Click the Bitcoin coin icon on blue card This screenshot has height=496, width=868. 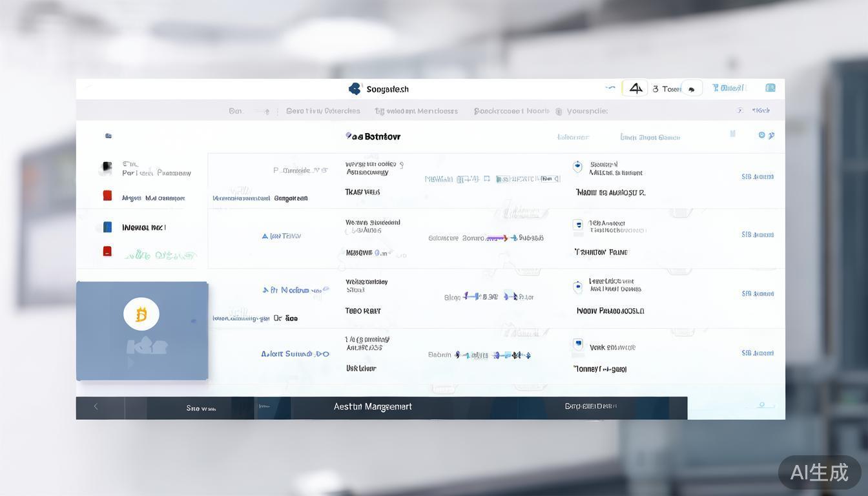(x=141, y=315)
